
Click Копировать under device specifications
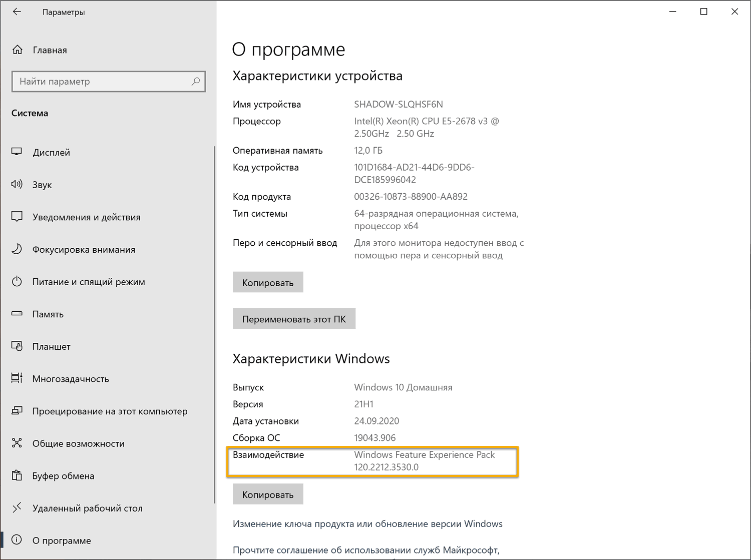pyautogui.click(x=267, y=282)
